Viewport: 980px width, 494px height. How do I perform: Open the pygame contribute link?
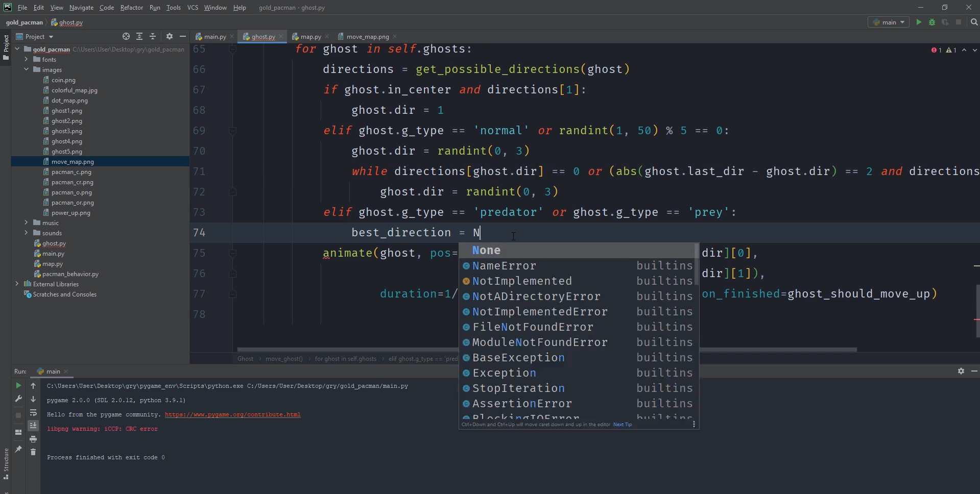point(232,414)
